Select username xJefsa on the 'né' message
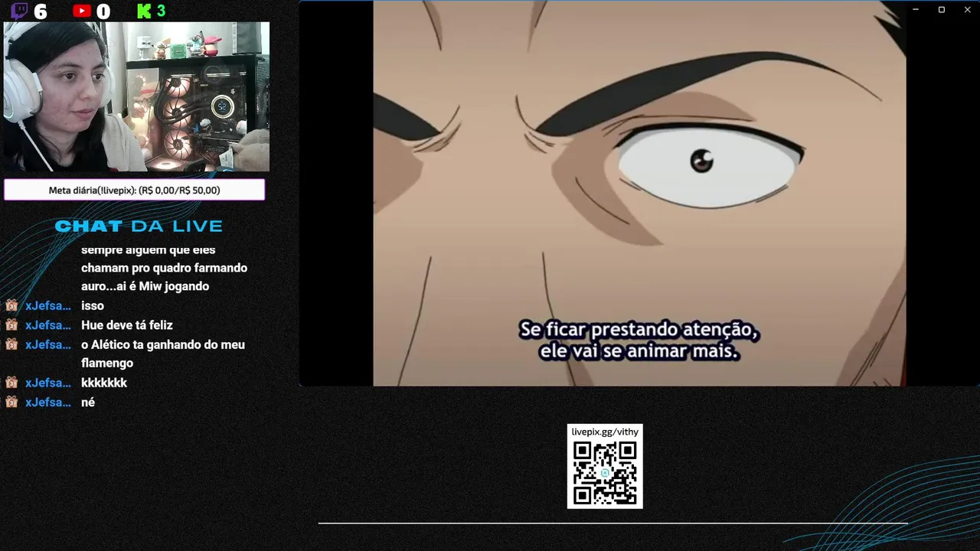This screenshot has width=980, height=551. (48, 402)
